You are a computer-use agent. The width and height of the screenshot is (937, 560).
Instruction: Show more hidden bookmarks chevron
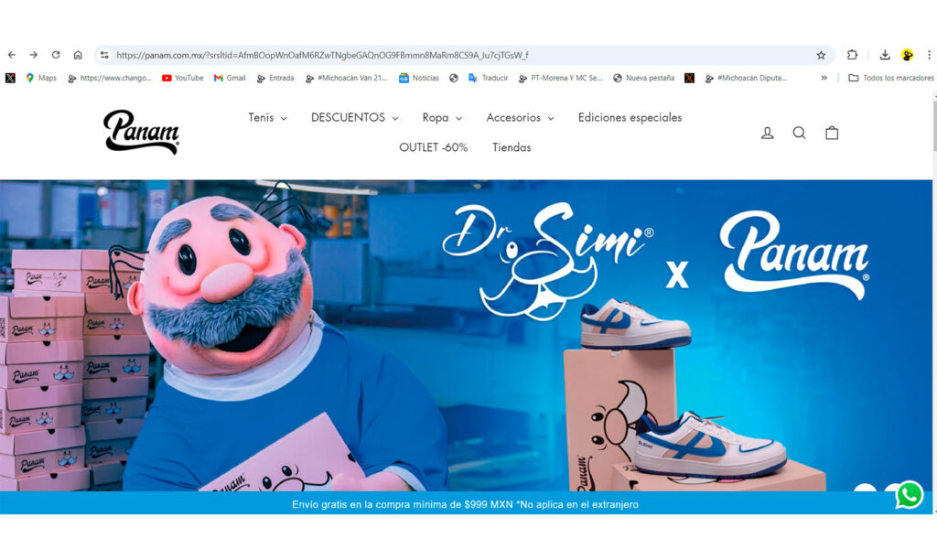(824, 78)
